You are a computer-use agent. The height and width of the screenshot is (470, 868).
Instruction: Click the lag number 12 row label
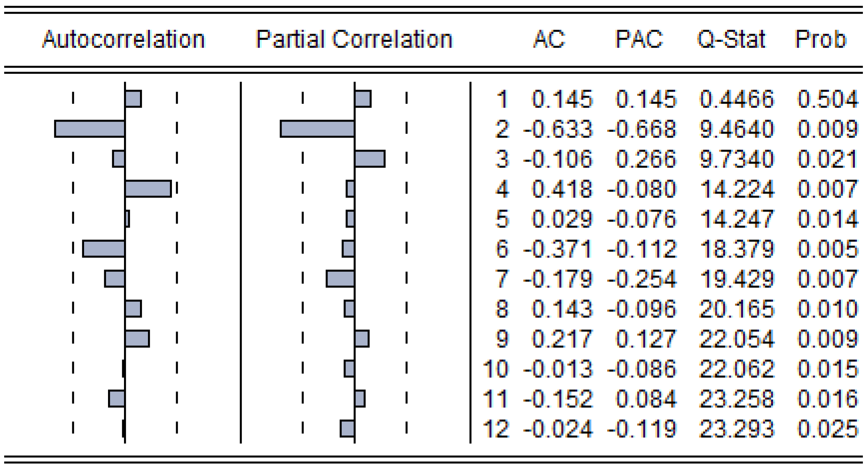495,429
